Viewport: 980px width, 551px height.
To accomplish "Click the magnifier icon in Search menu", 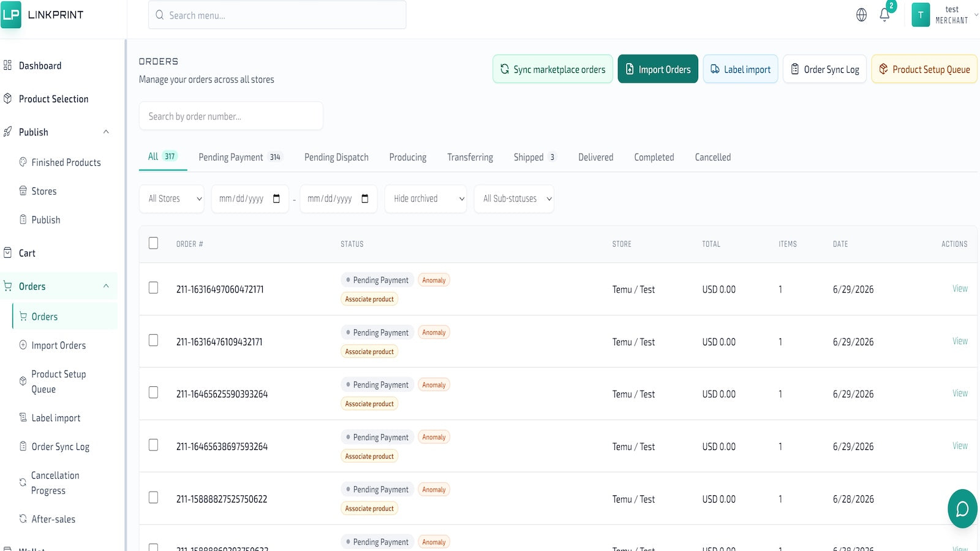I will [x=159, y=15].
